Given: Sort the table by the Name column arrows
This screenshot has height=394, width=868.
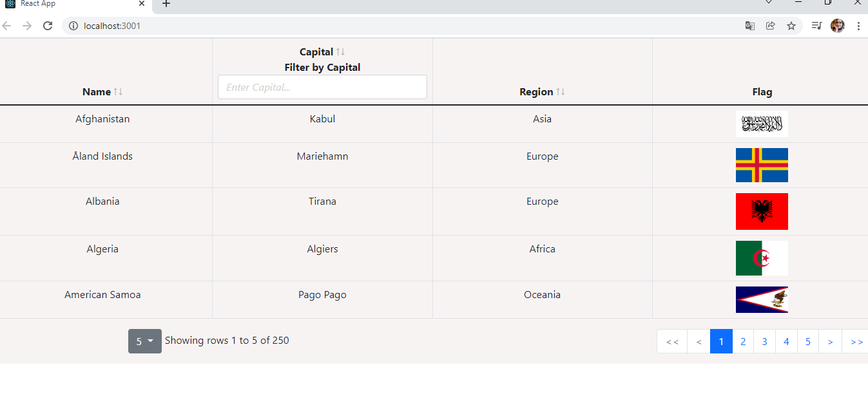Looking at the screenshot, I should click(x=119, y=91).
